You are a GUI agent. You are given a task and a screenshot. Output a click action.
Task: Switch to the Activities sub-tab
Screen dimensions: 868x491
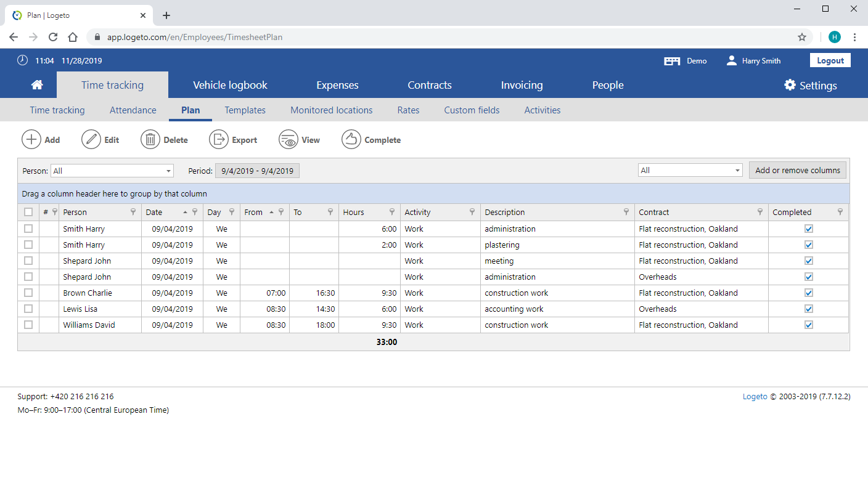tap(542, 110)
